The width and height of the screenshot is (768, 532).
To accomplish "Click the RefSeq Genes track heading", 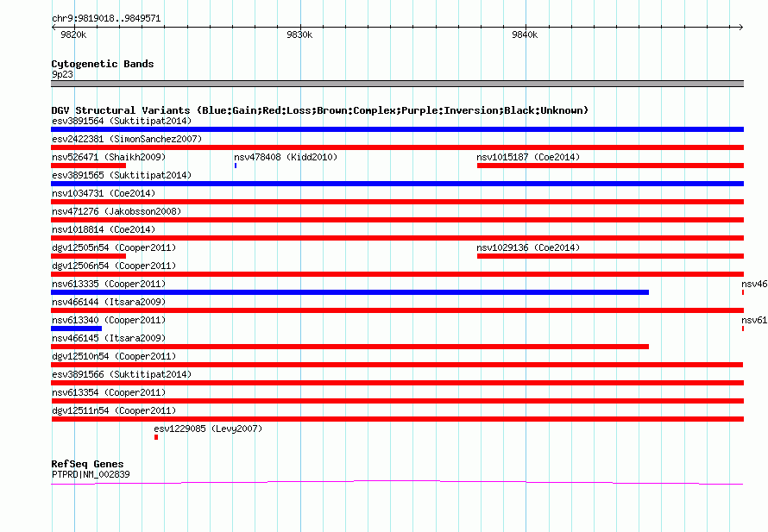I will click(x=87, y=464).
